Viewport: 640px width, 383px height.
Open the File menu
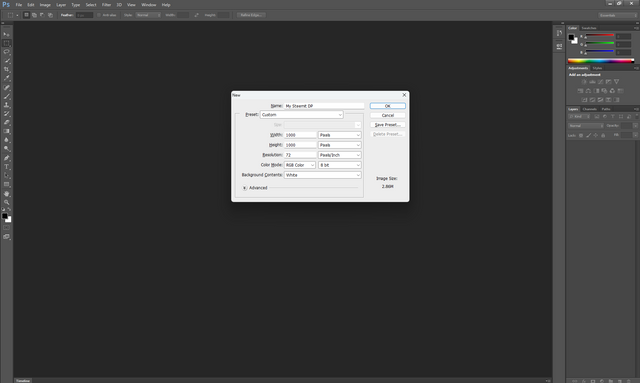point(18,5)
